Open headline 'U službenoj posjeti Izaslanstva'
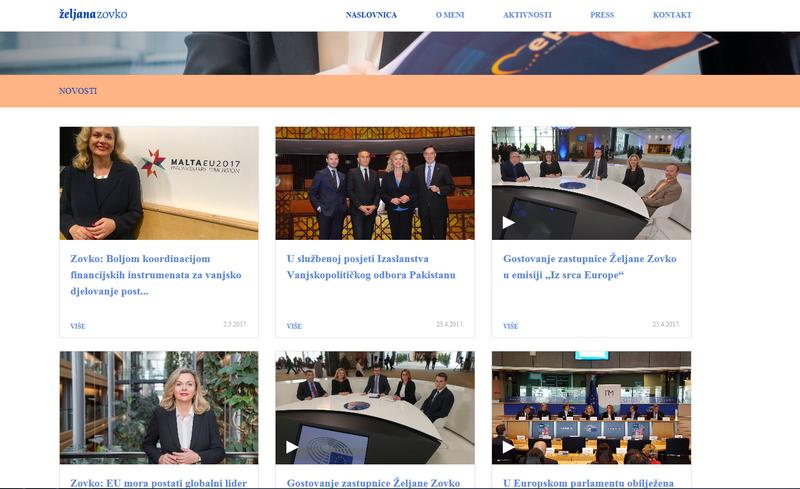 click(x=371, y=266)
